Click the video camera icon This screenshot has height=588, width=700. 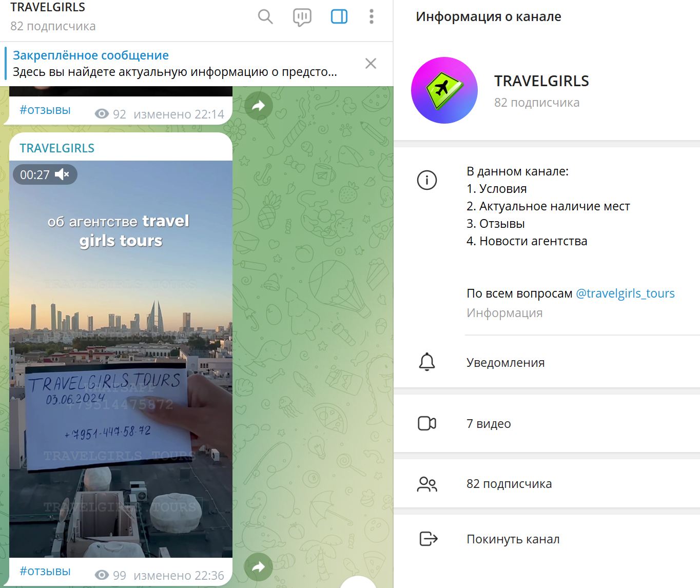point(427,423)
